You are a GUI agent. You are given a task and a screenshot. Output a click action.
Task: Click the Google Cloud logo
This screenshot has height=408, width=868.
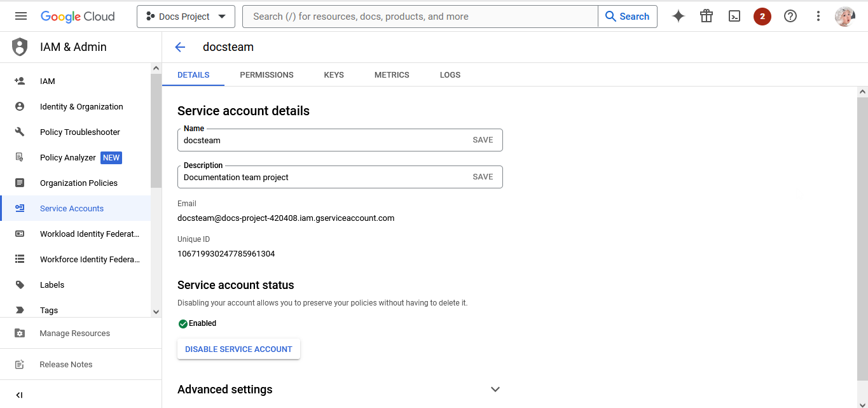(x=78, y=17)
